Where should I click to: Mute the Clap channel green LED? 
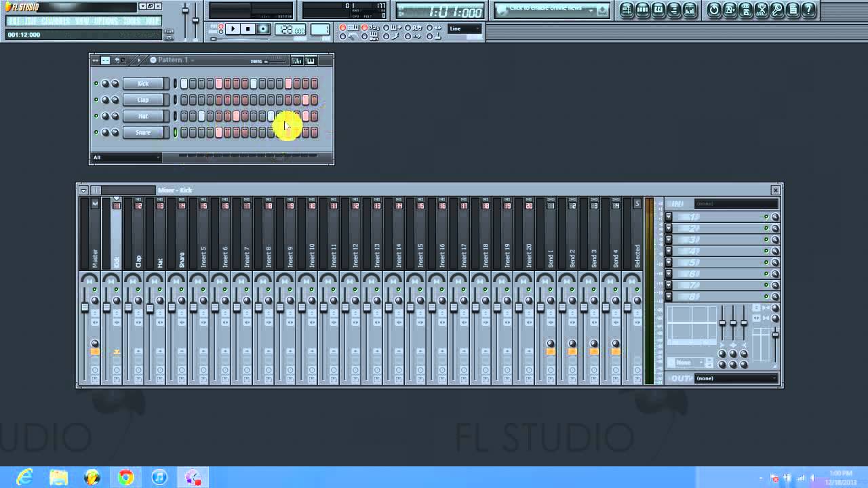[x=96, y=100]
